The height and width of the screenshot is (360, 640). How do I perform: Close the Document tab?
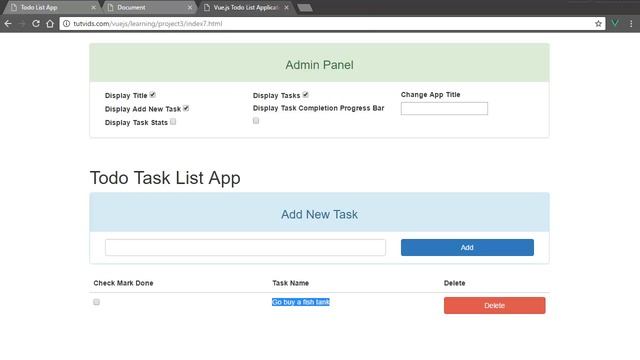[x=190, y=8]
